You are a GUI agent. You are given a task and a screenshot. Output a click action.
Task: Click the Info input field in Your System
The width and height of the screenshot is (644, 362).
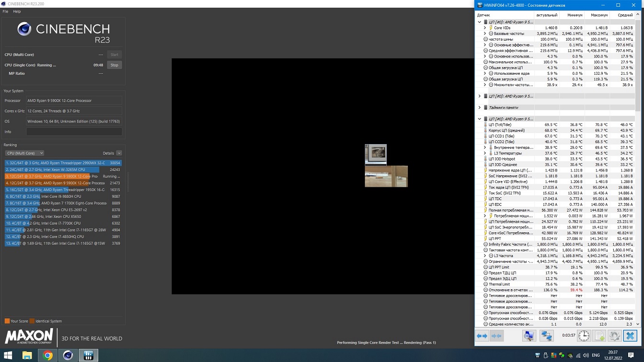tap(74, 132)
